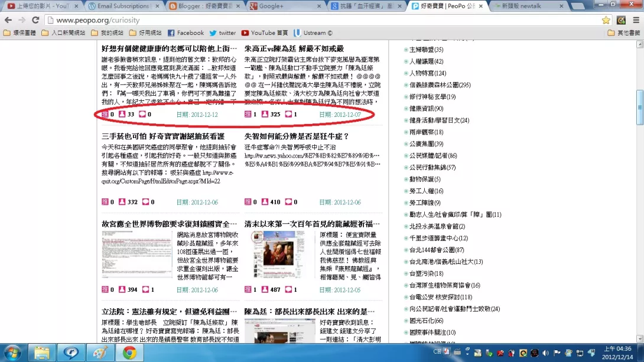Open Windows Explorer from the taskbar
The height and width of the screenshot is (362, 644).
click(x=41, y=353)
